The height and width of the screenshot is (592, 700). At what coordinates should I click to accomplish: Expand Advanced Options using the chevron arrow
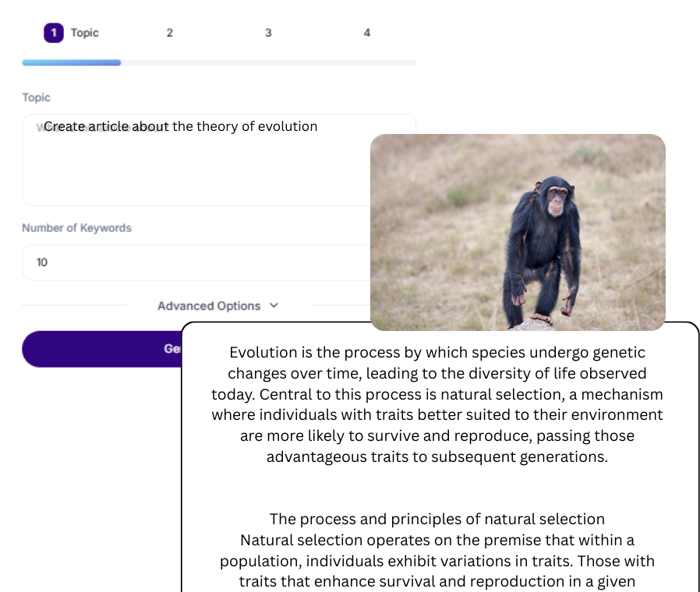(274, 306)
